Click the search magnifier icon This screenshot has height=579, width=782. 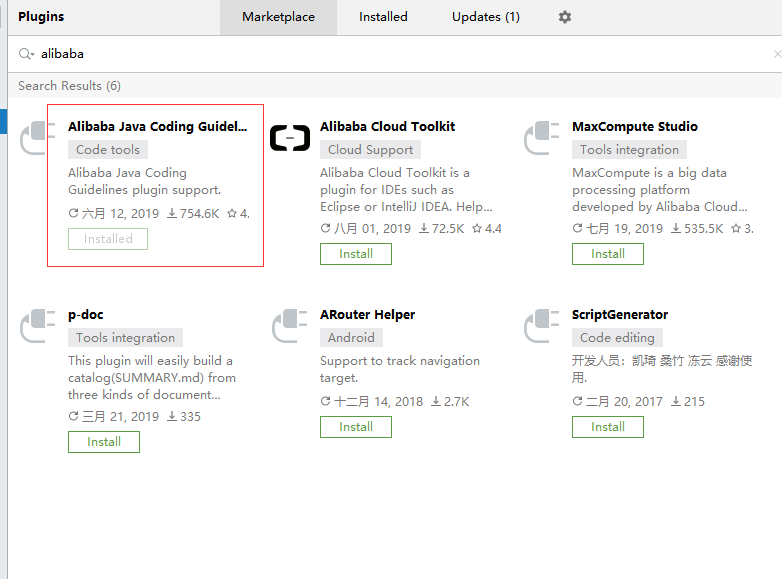point(25,54)
